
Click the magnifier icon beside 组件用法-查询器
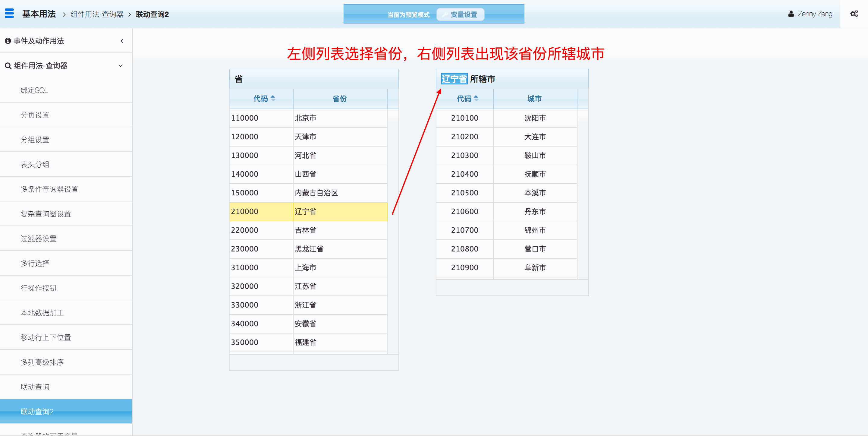8,66
